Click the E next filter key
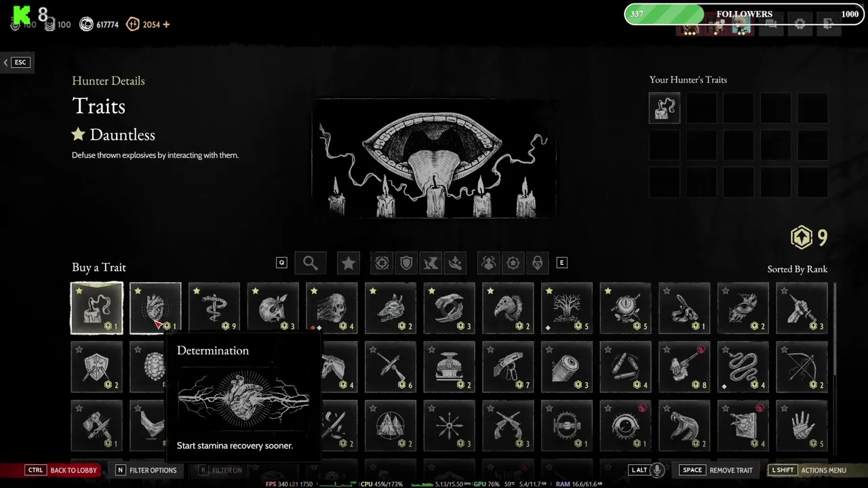Image resolution: width=868 pixels, height=488 pixels. coord(561,262)
